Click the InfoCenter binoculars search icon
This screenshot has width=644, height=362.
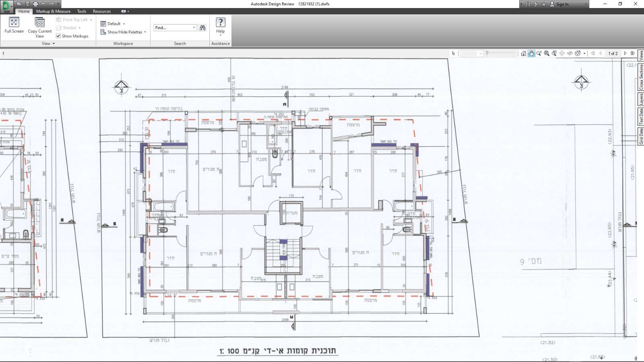pyautogui.click(x=528, y=4)
